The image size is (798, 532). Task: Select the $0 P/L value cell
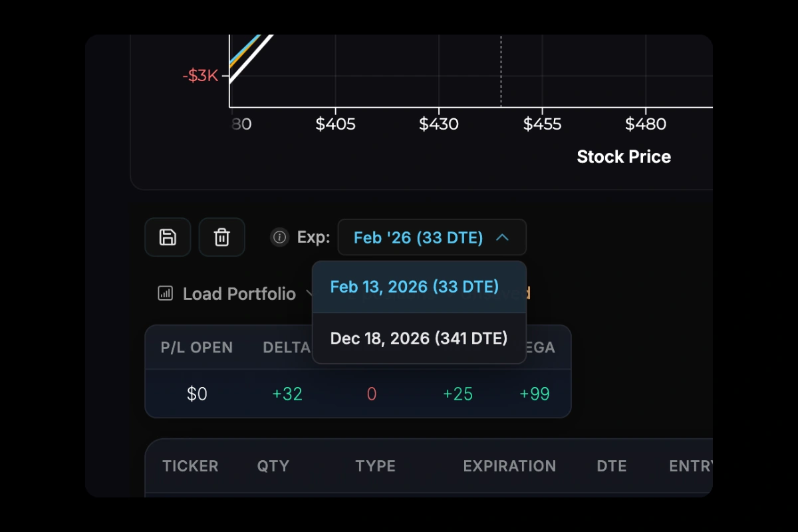[196, 394]
